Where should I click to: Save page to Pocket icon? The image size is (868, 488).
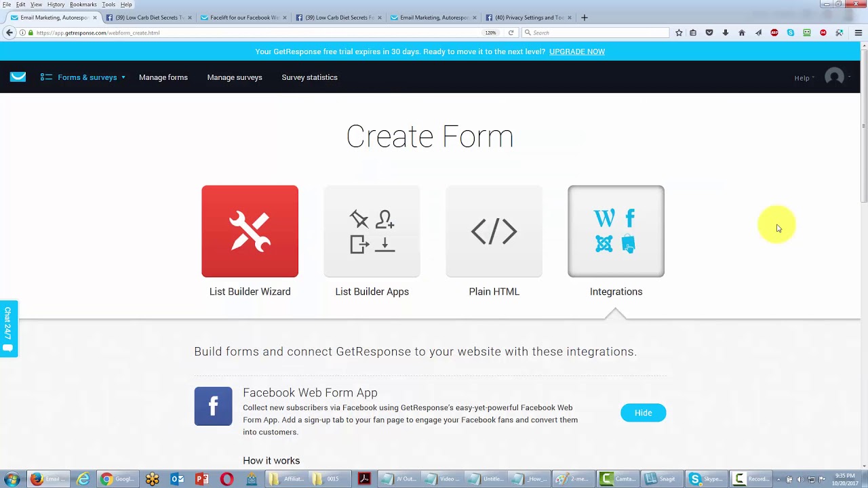(709, 33)
